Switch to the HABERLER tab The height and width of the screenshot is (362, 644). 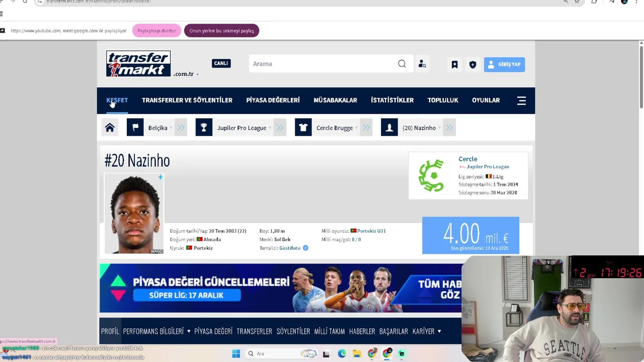[x=362, y=331]
